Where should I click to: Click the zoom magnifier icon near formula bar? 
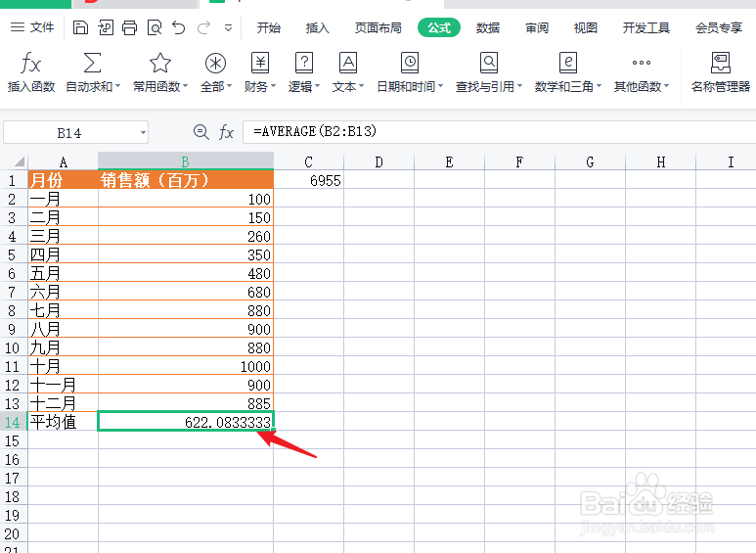pos(201,132)
